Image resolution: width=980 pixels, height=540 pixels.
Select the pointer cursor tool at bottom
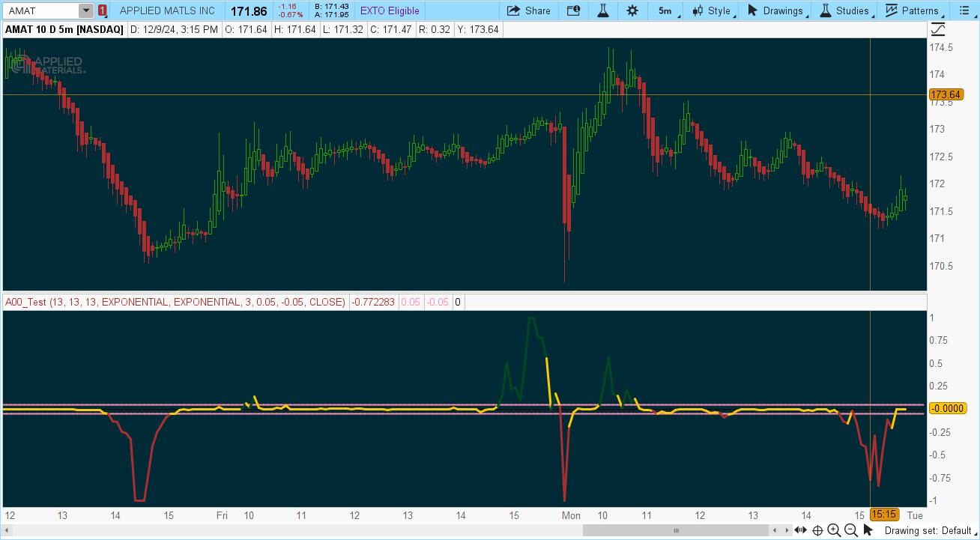[868, 530]
